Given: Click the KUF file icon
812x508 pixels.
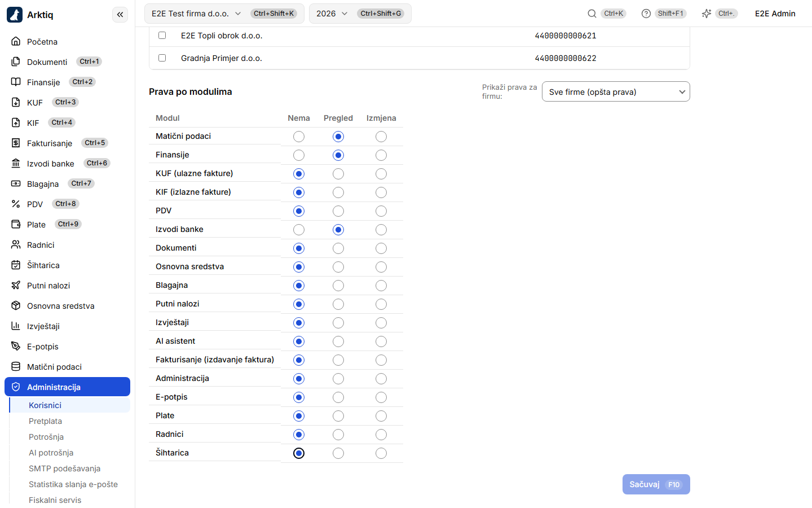Looking at the screenshot, I should [x=16, y=103].
